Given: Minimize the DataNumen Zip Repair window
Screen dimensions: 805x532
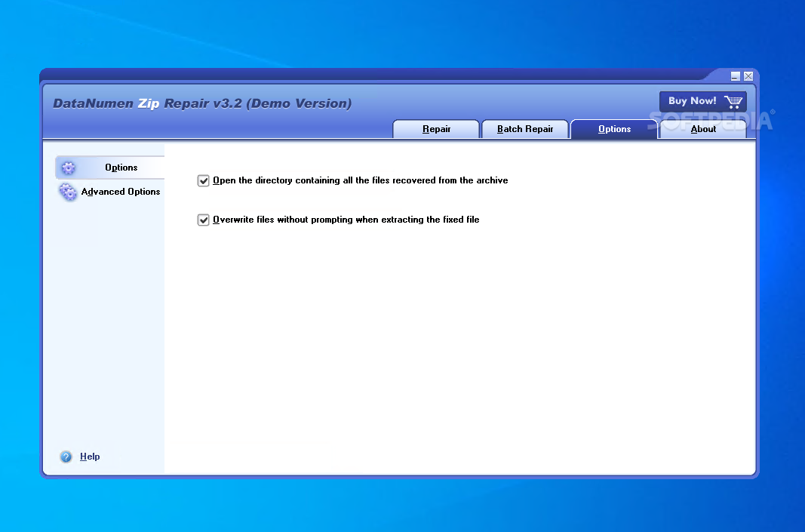Looking at the screenshot, I should point(735,76).
